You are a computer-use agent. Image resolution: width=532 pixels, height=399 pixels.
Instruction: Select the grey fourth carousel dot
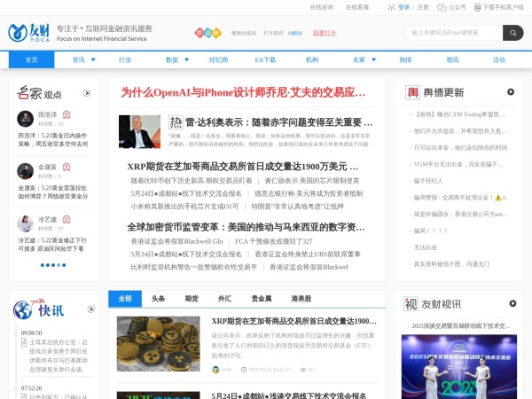(x=59, y=265)
